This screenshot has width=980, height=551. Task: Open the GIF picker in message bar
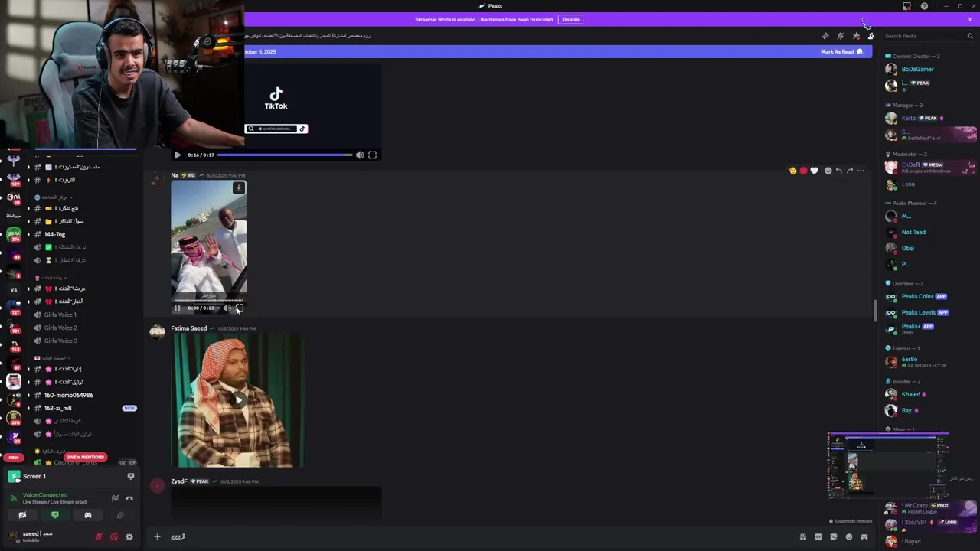click(818, 536)
